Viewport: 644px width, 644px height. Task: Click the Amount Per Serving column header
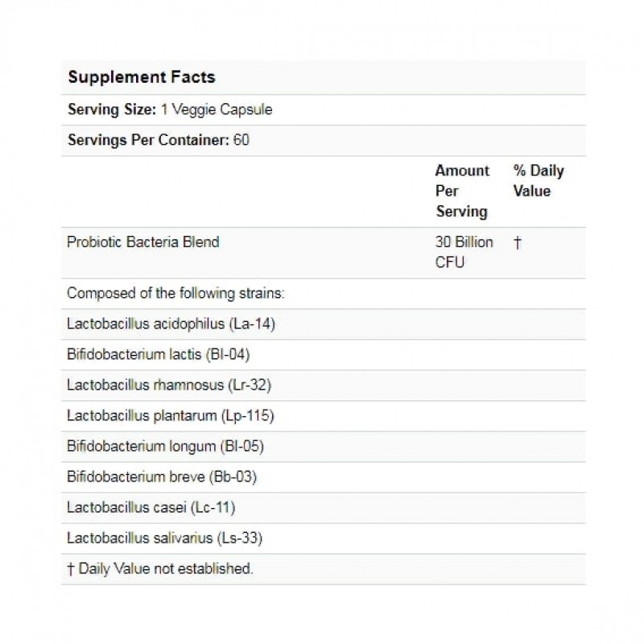click(462, 191)
